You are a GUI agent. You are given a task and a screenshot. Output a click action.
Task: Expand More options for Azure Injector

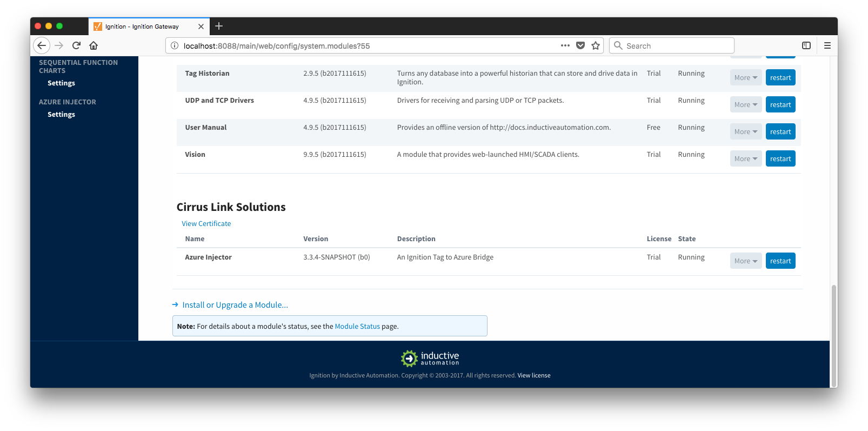tap(745, 261)
